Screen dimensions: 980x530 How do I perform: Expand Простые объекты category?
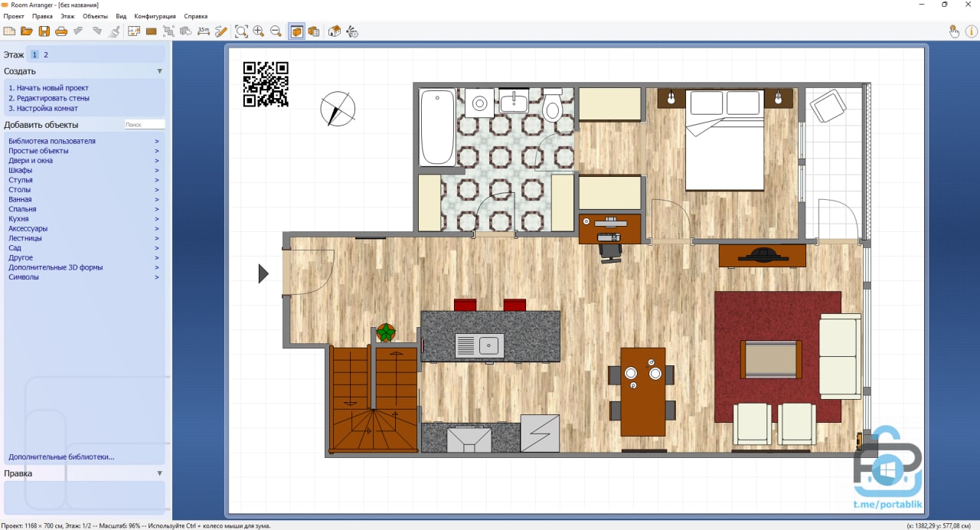pyautogui.click(x=83, y=151)
